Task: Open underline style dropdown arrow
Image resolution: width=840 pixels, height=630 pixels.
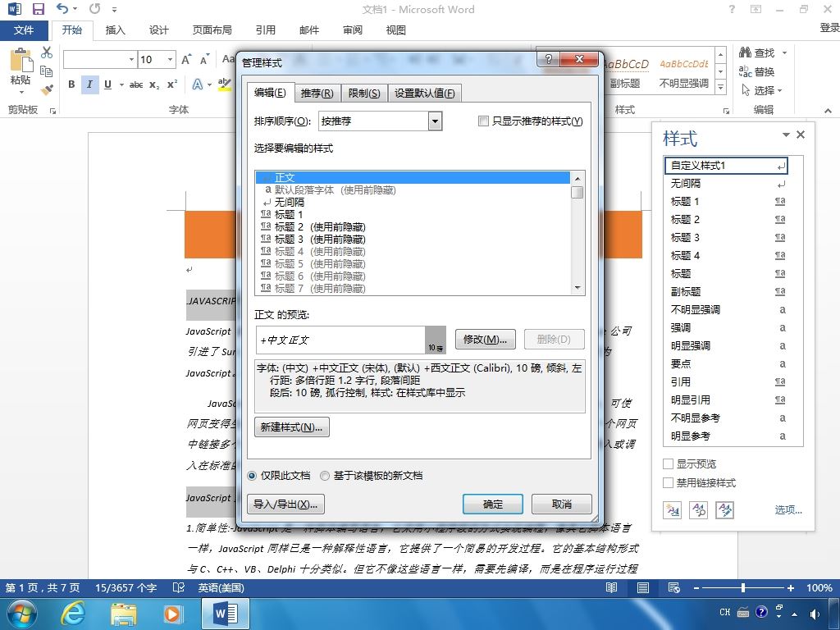Action: (x=121, y=84)
